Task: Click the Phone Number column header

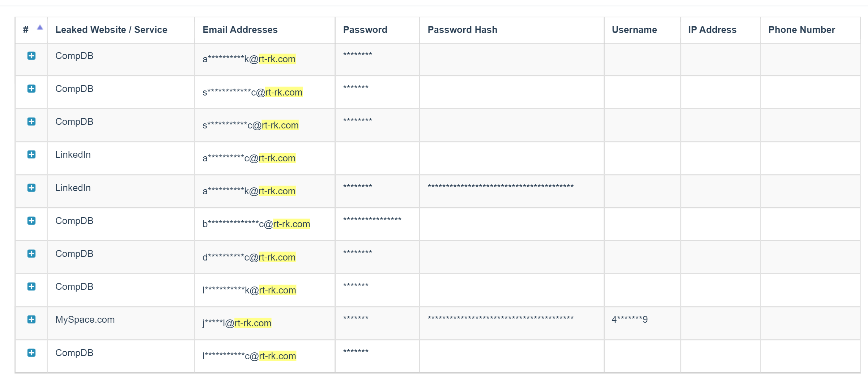Action: 802,30
